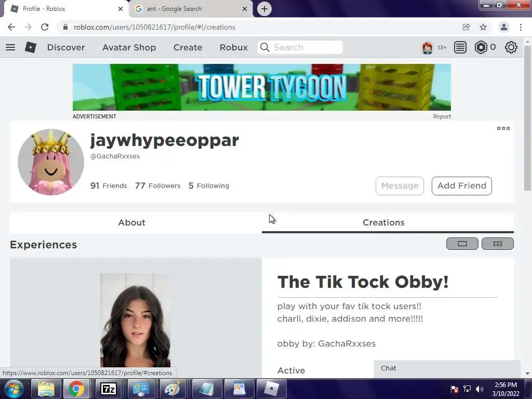Click the browser forward arrow
Screen dimensions: 532x399
28,27
